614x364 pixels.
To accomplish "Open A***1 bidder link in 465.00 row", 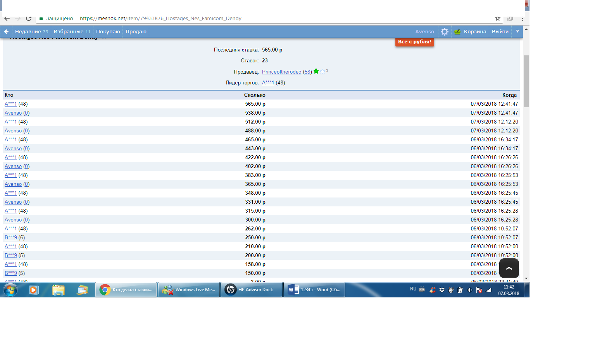I will [10, 140].
